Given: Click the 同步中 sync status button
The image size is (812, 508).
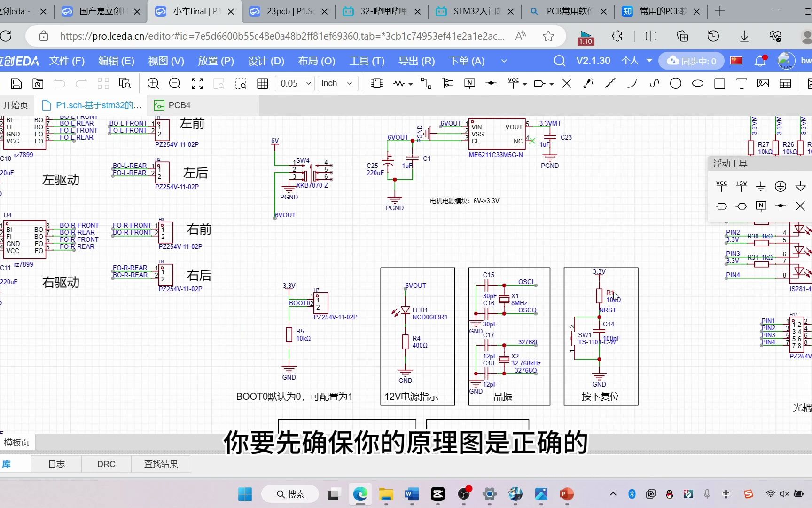Looking at the screenshot, I should (691, 61).
